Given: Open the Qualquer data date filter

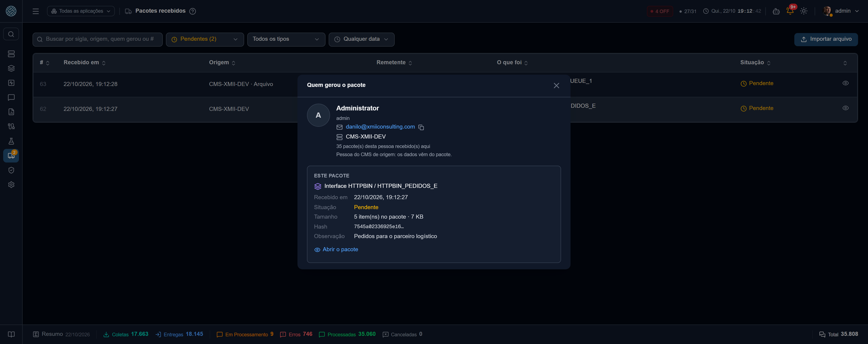Looking at the screenshot, I should [361, 39].
